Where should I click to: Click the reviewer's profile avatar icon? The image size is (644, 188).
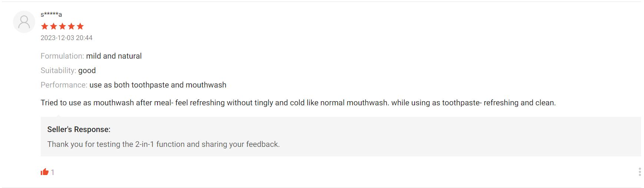point(24,22)
